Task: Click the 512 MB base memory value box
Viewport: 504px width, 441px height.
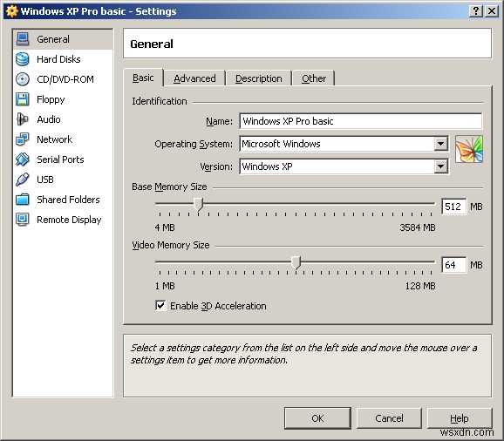Action: [453, 207]
